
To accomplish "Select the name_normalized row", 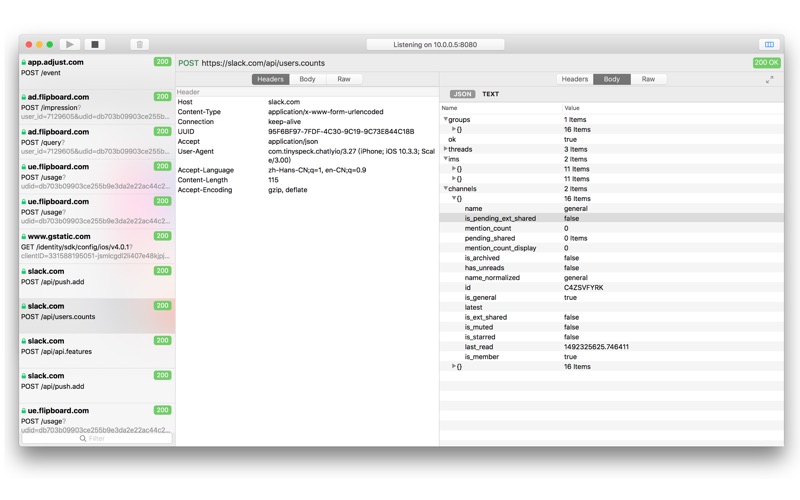I will 612,278.
